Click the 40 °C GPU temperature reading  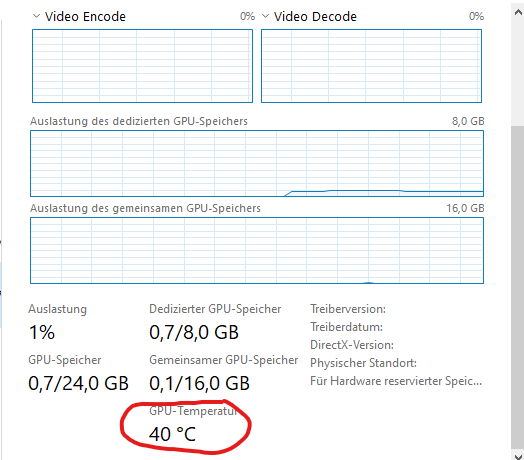coord(172,434)
